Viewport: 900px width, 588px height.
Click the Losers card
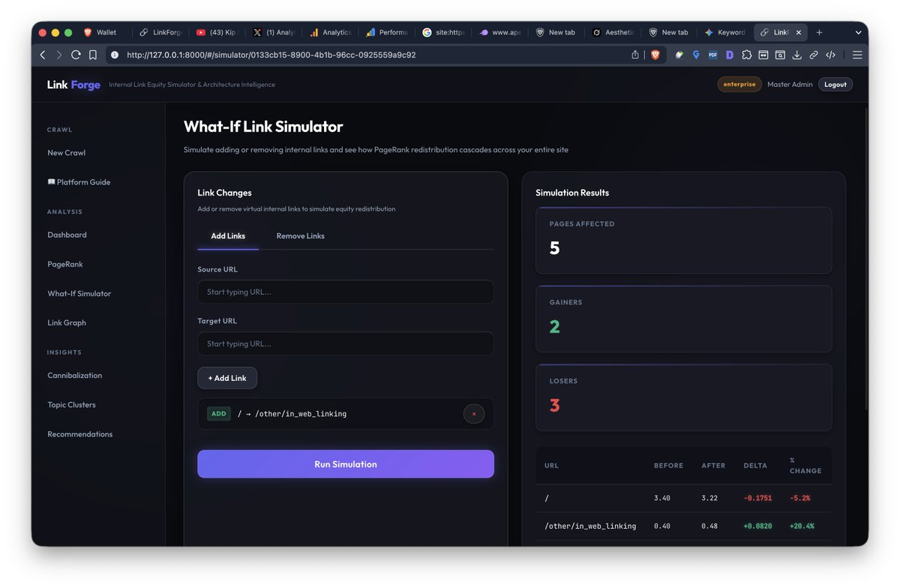684,397
